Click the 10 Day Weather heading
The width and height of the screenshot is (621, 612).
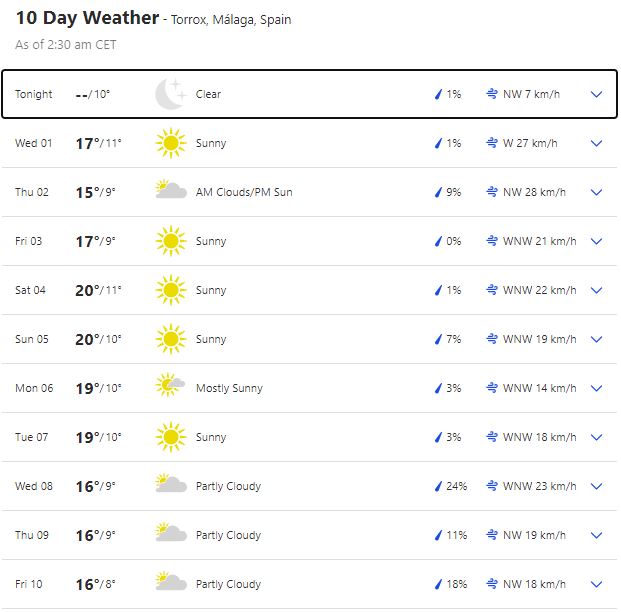coord(87,18)
